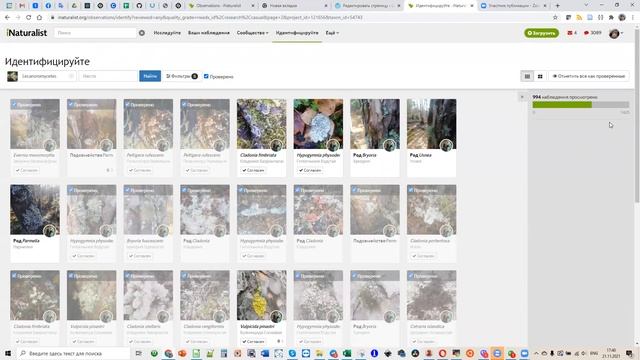Select the Идентифицируйте navigation item
Viewport: 640px width, 360px height.
click(x=297, y=33)
